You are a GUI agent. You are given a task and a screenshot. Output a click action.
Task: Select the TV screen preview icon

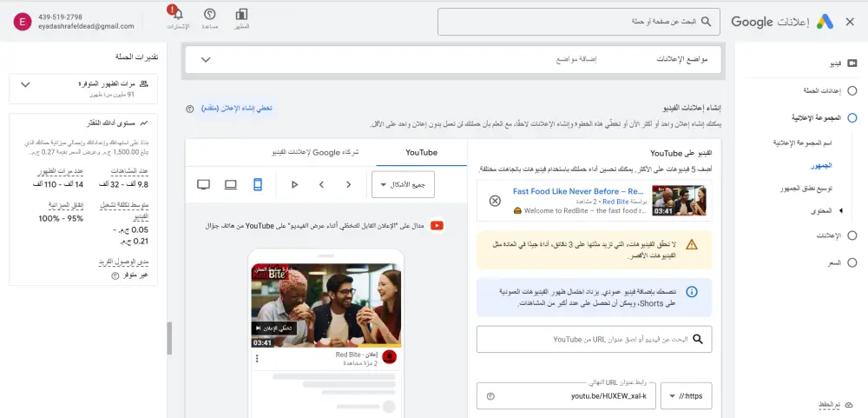[203, 184]
